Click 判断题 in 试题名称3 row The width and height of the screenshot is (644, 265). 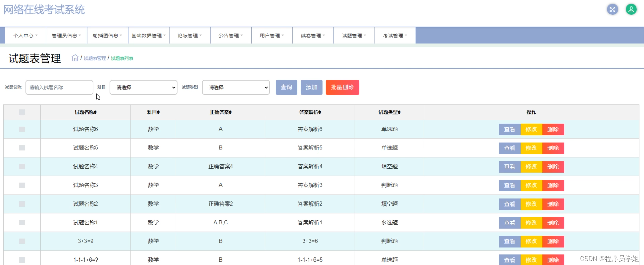(389, 185)
